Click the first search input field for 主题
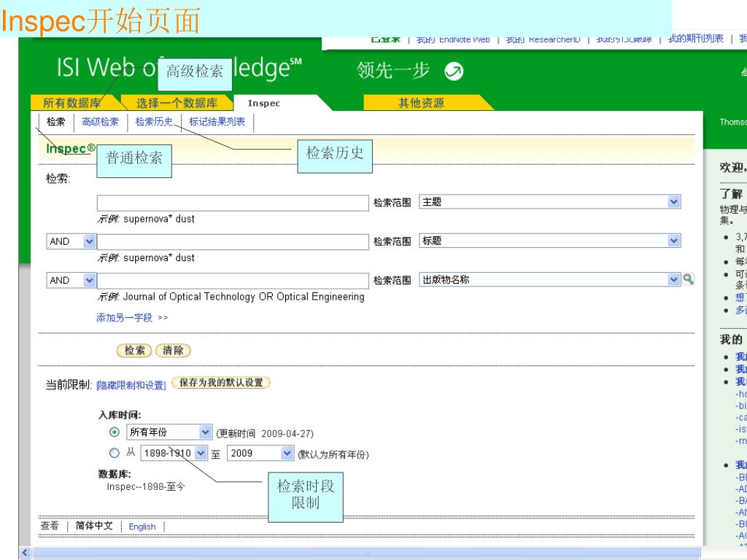Screen dimensions: 747x560 point(233,203)
